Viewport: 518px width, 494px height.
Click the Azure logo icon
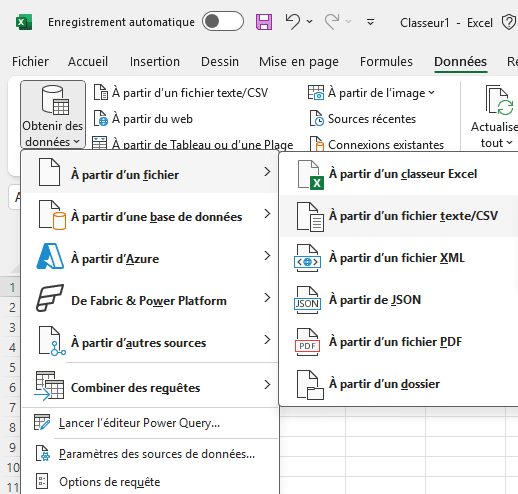coord(50,256)
